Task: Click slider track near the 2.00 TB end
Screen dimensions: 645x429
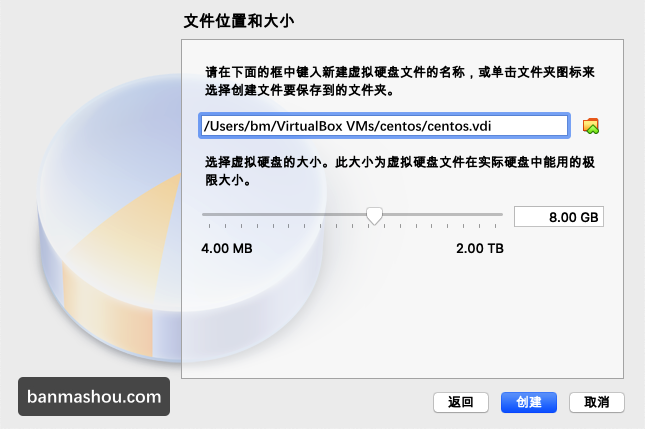Action: (492, 214)
